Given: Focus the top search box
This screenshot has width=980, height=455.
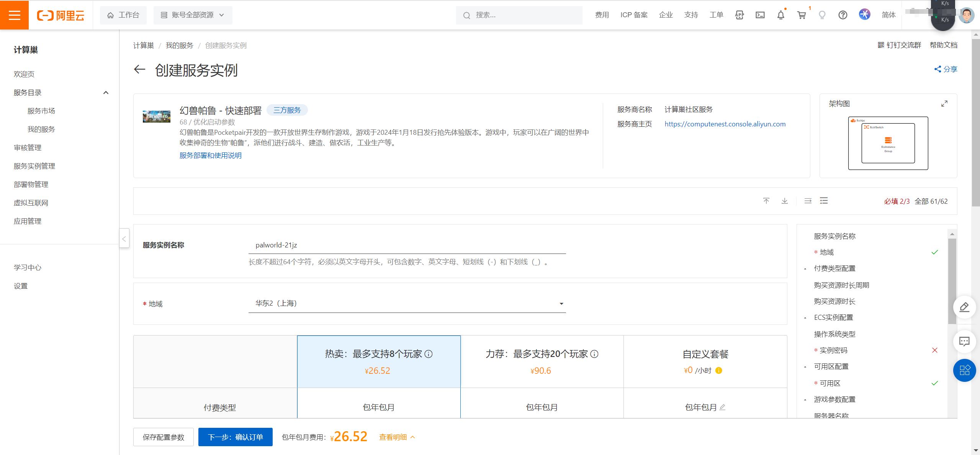Looking at the screenshot, I should pos(519,15).
